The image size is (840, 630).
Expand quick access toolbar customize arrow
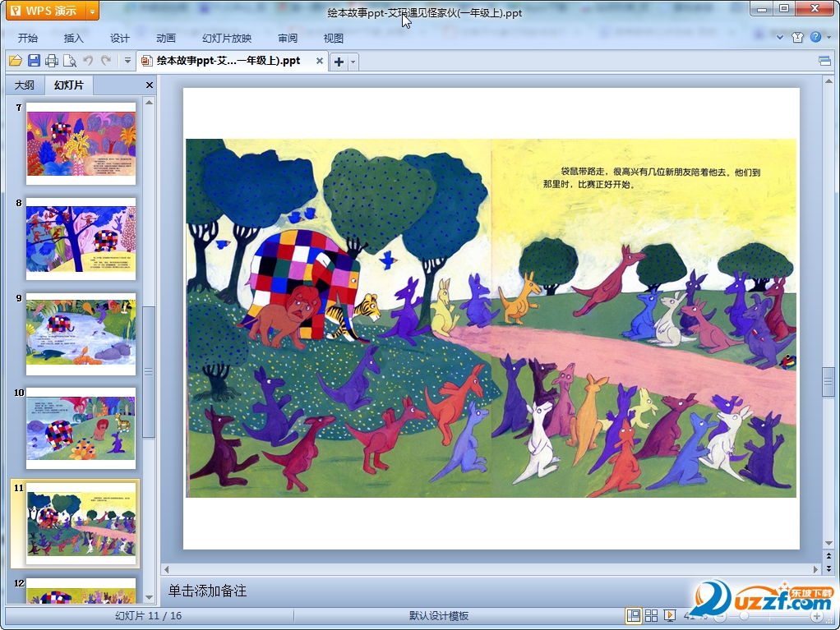point(127,61)
